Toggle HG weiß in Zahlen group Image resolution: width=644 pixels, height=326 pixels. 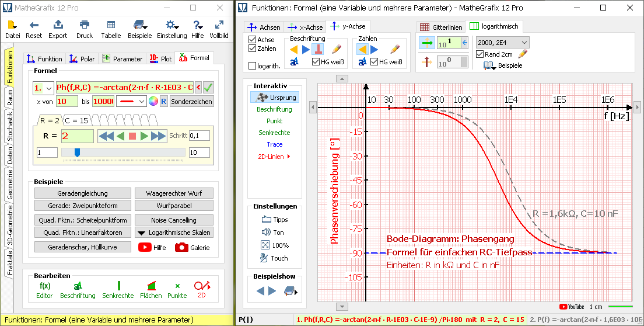click(x=374, y=62)
